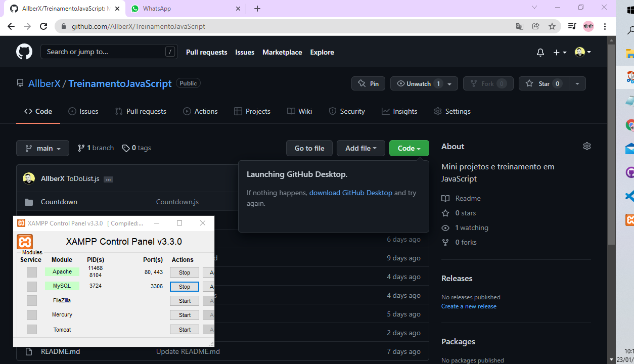634x364 pixels.
Task: Open the plus create-new menu
Action: pos(560,52)
